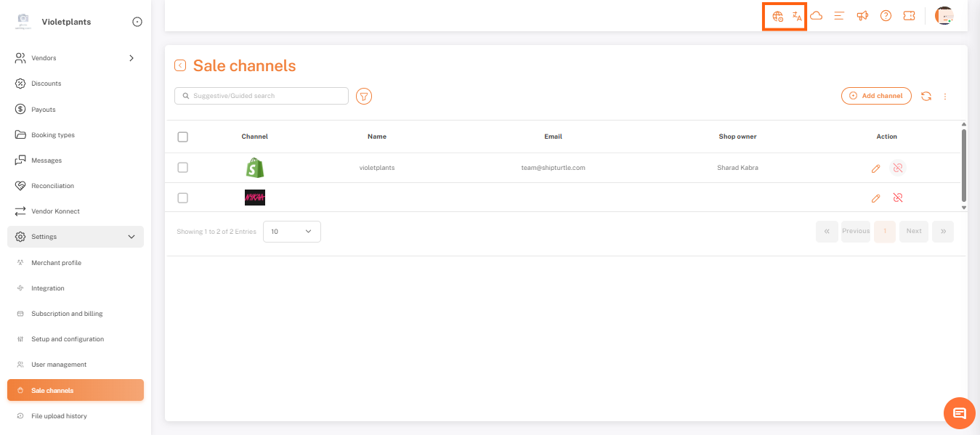
Task: Click the filter funnel icon
Action: [x=364, y=96]
